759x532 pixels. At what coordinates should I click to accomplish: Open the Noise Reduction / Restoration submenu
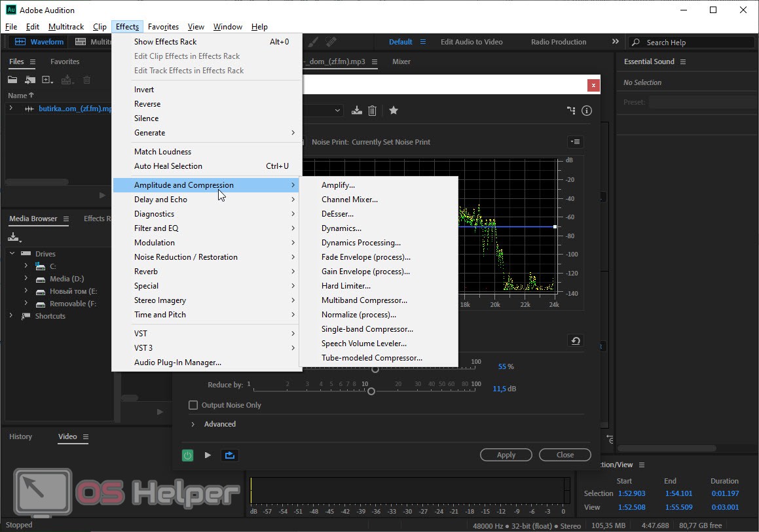pos(185,257)
